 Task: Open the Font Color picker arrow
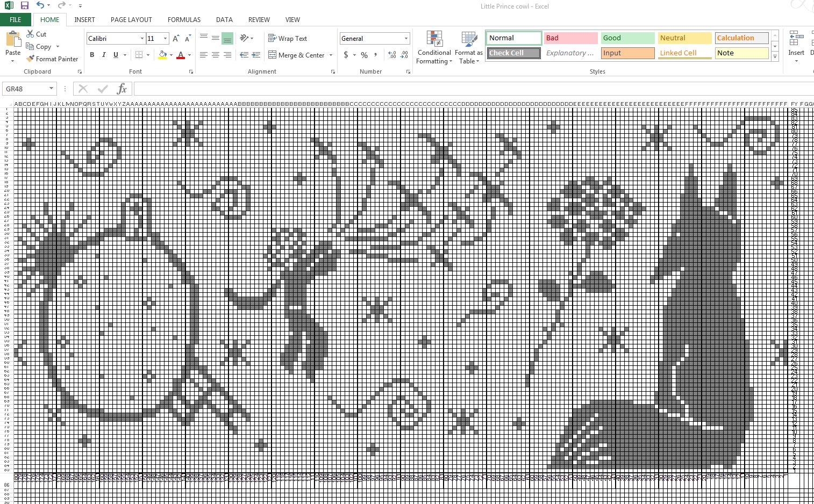pos(189,54)
